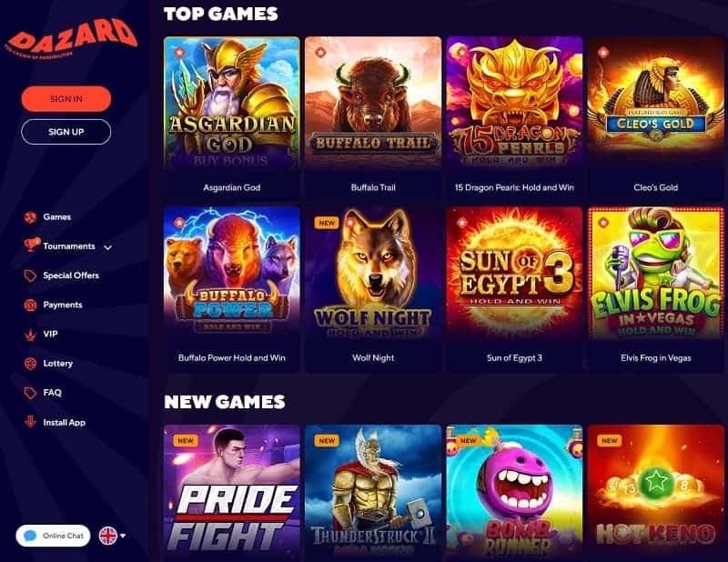This screenshot has width=728, height=562.
Task: Open the language selector dropdown arrow
Action: point(123,536)
